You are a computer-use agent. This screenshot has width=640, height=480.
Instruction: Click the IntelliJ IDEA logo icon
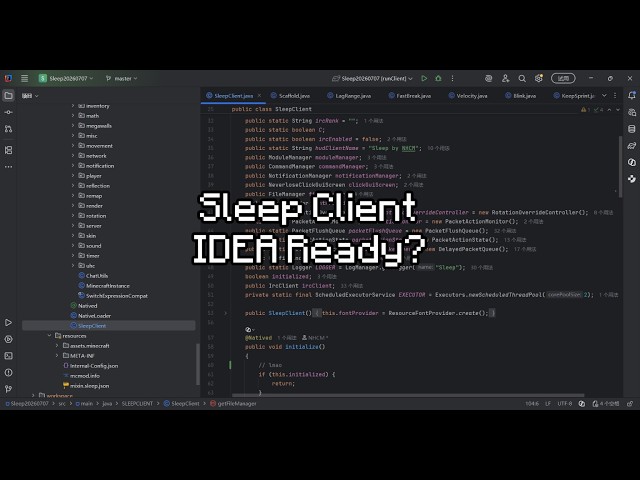tap(8, 78)
